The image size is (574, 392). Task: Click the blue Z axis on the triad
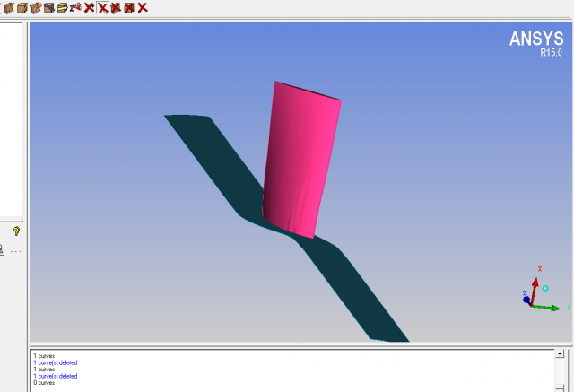[x=526, y=299]
